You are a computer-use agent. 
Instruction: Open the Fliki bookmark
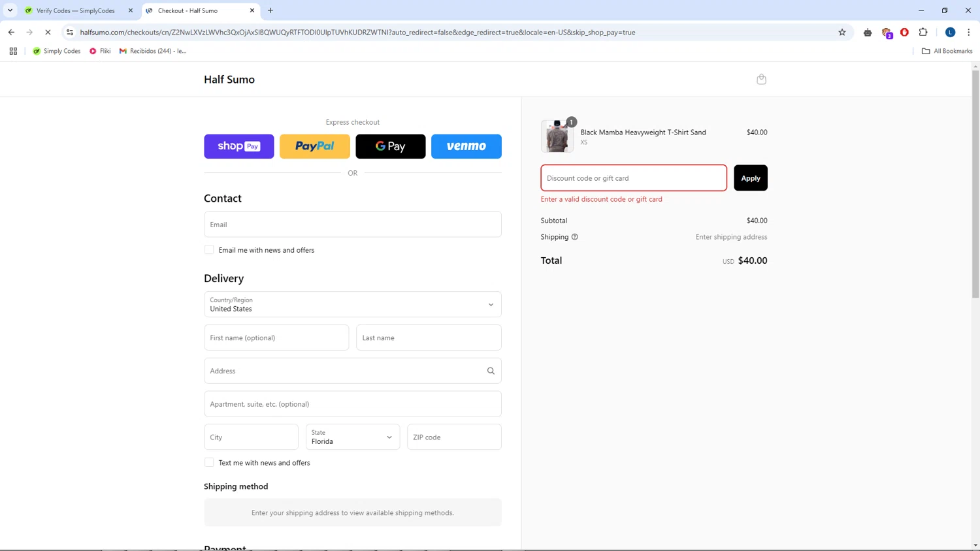(x=100, y=51)
